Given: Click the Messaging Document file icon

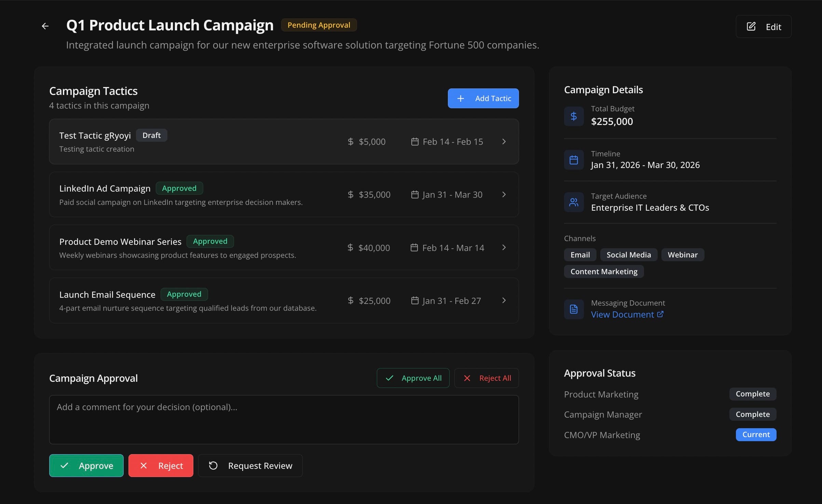Looking at the screenshot, I should (x=574, y=309).
